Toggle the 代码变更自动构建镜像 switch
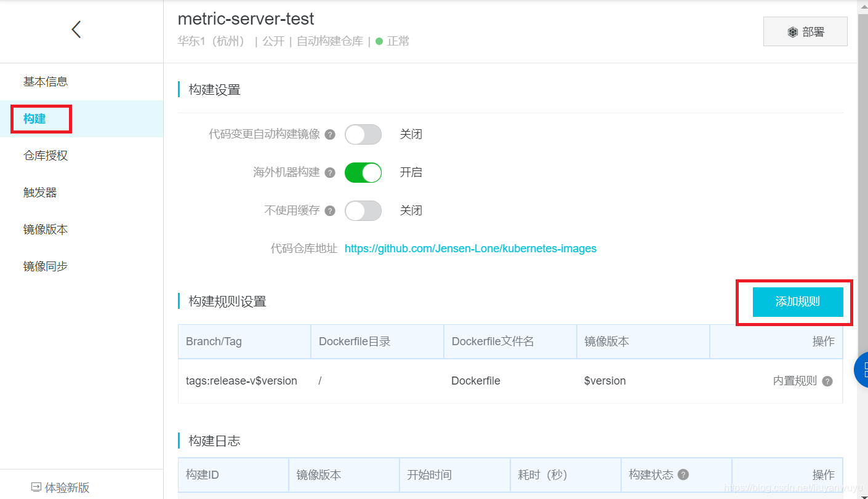The width and height of the screenshot is (868, 499). (x=363, y=135)
